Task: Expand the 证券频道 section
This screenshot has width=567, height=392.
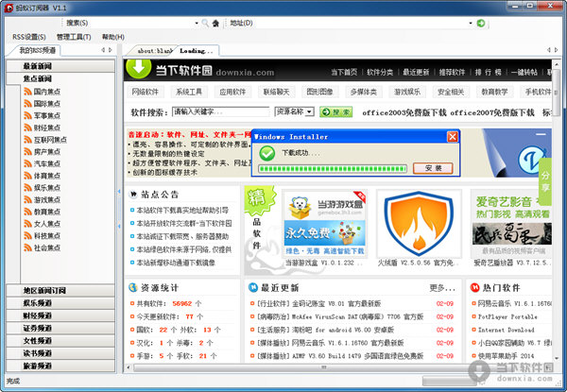Action: pos(60,328)
